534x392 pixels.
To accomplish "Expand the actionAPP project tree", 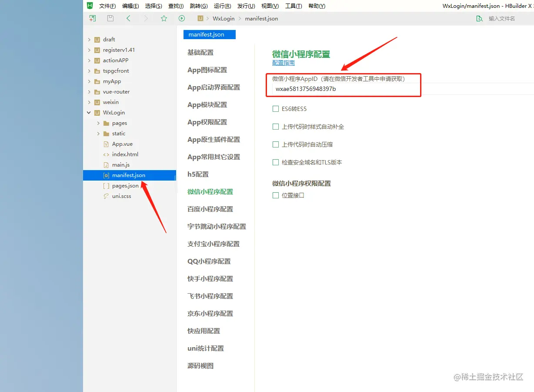I will point(89,60).
